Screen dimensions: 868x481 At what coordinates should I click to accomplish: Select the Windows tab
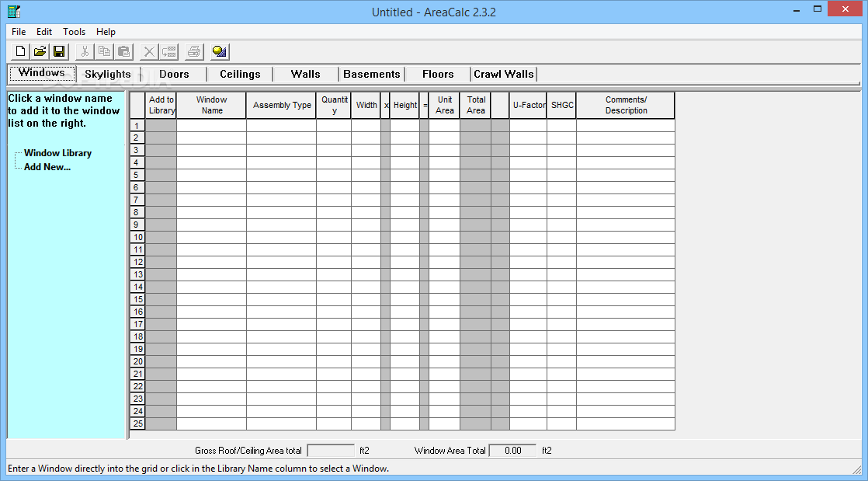[41, 72]
